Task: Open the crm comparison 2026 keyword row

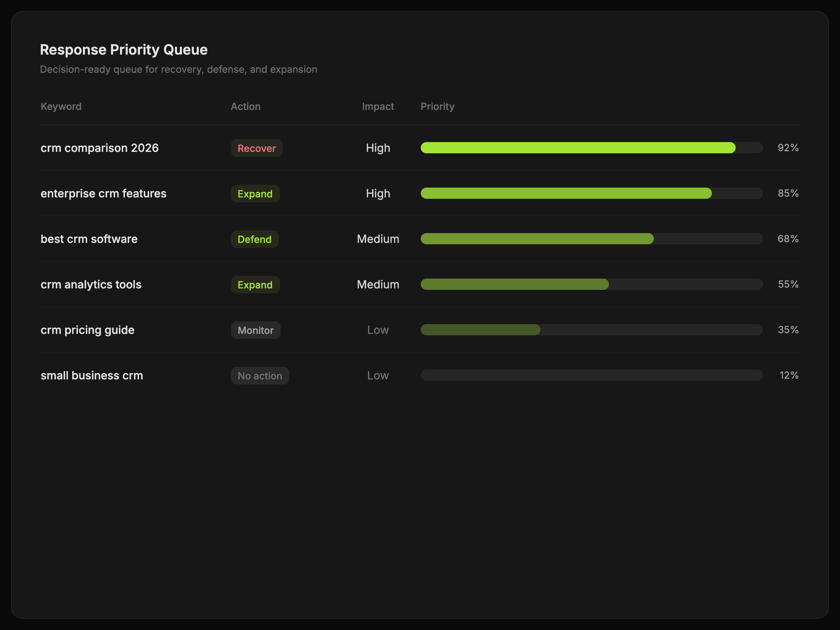Action: click(99, 148)
